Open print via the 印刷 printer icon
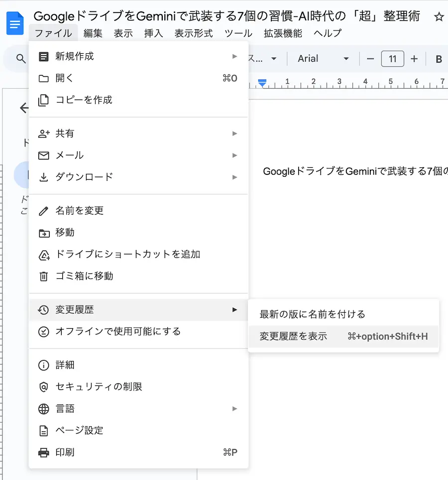Screen dimensions: 448x480 tap(45, 452)
